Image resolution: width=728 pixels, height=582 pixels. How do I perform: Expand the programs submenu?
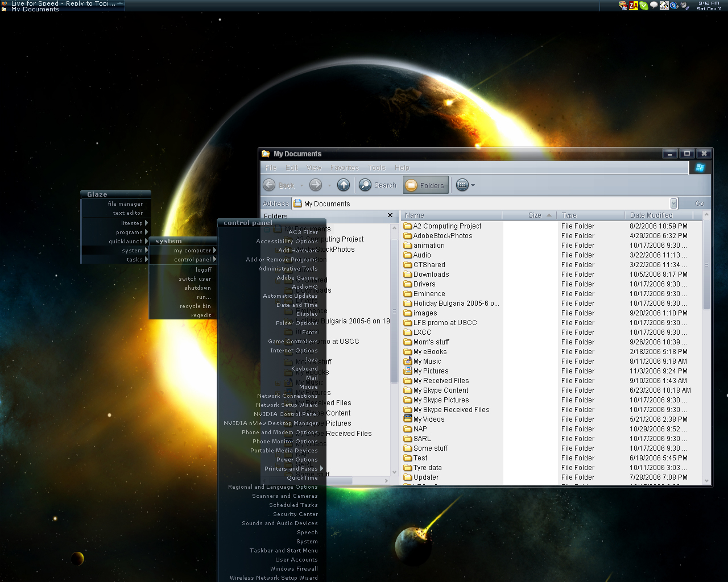coord(146,232)
